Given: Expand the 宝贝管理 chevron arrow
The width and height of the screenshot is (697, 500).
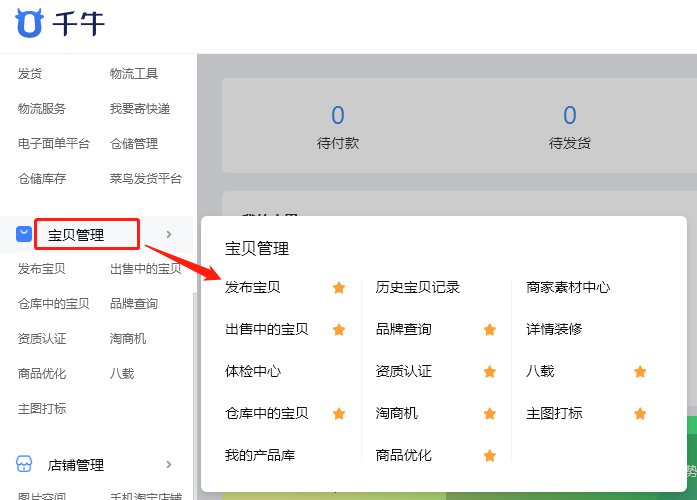Looking at the screenshot, I should (x=168, y=234).
